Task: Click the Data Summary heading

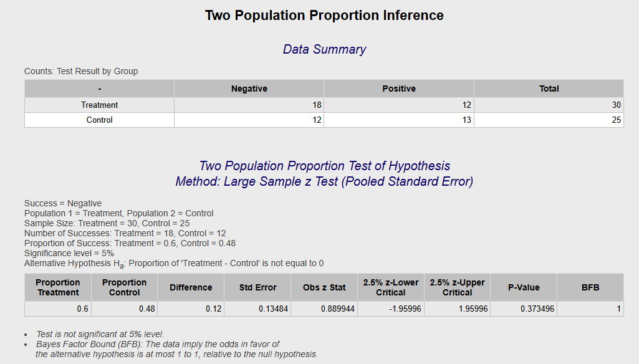Action: (x=324, y=49)
